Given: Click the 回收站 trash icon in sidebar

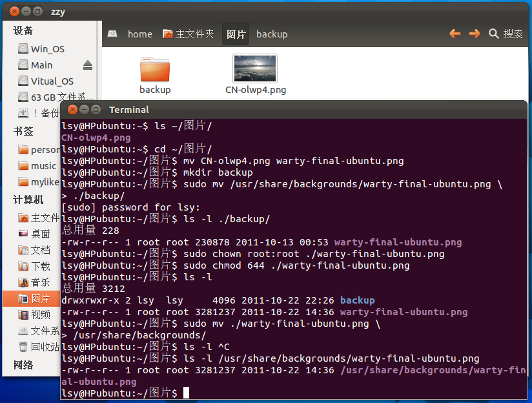Looking at the screenshot, I should [23, 347].
